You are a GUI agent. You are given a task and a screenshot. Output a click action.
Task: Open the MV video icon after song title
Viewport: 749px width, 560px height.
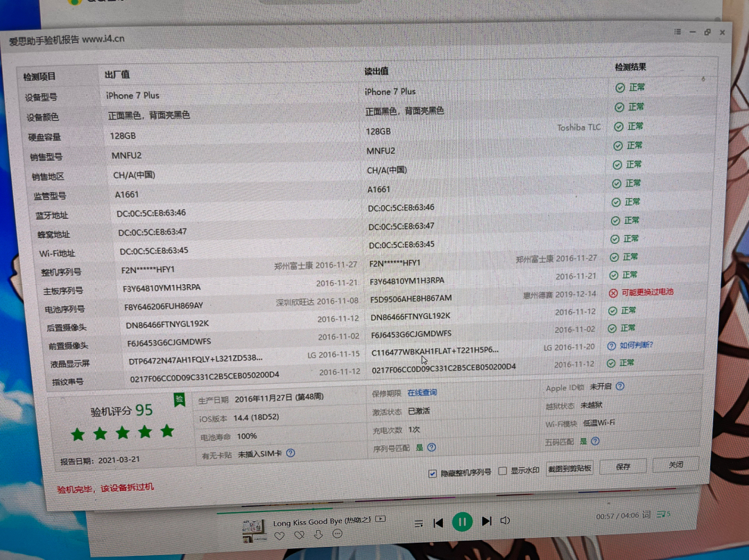(381, 518)
